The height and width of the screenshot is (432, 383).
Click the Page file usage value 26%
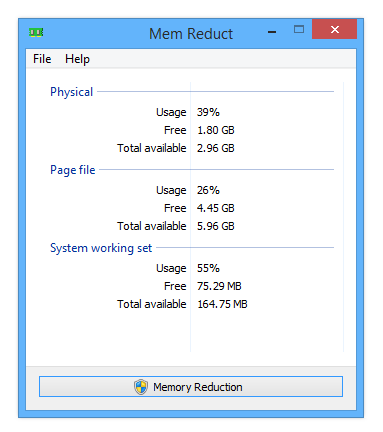tap(208, 190)
